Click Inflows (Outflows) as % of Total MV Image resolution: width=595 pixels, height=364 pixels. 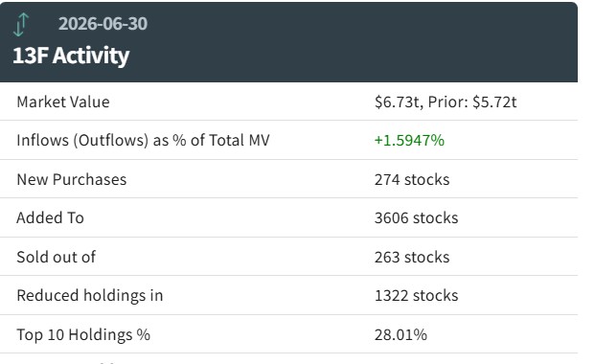(143, 140)
